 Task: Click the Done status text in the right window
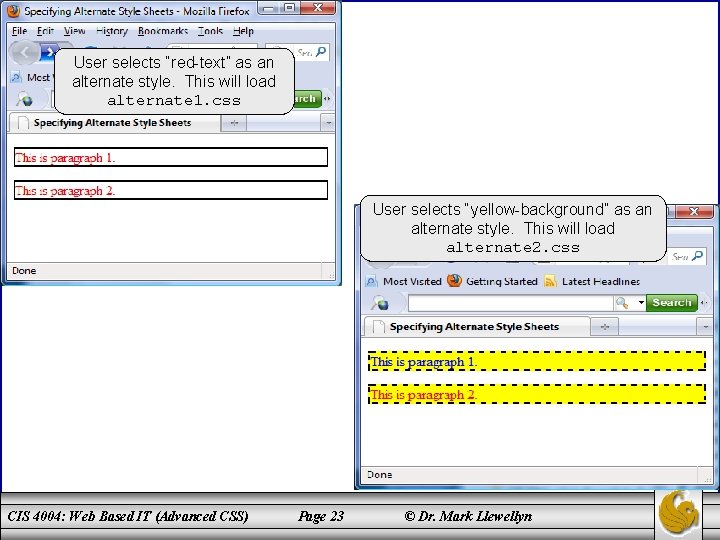[x=379, y=474]
